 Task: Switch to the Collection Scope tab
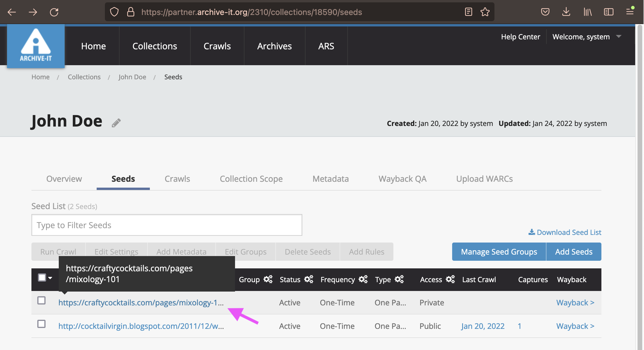click(x=251, y=179)
